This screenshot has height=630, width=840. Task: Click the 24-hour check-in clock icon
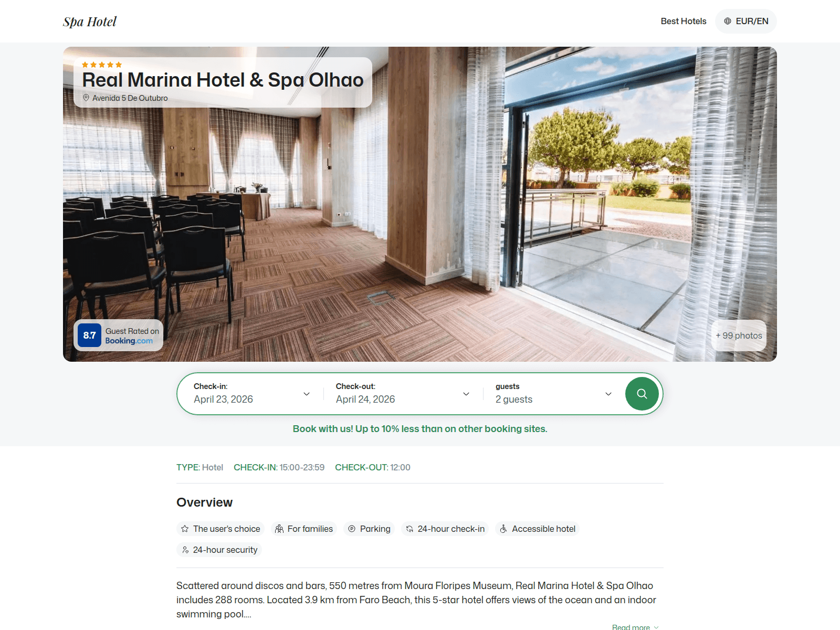(x=409, y=529)
